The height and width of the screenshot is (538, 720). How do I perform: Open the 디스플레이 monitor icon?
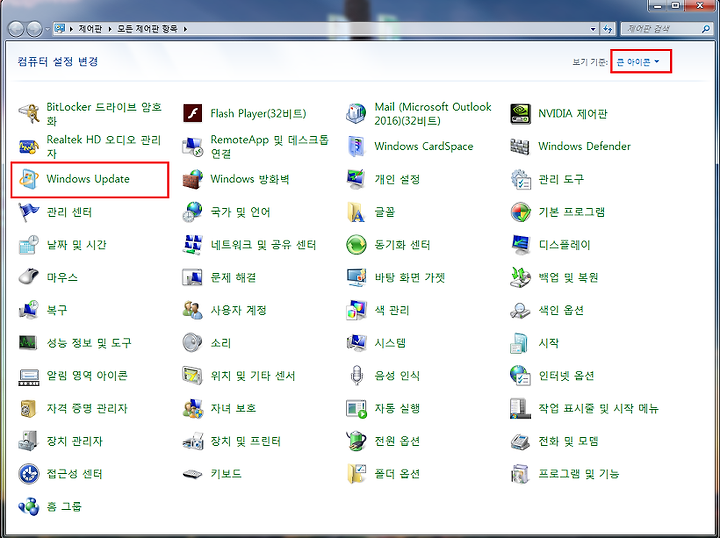520,245
